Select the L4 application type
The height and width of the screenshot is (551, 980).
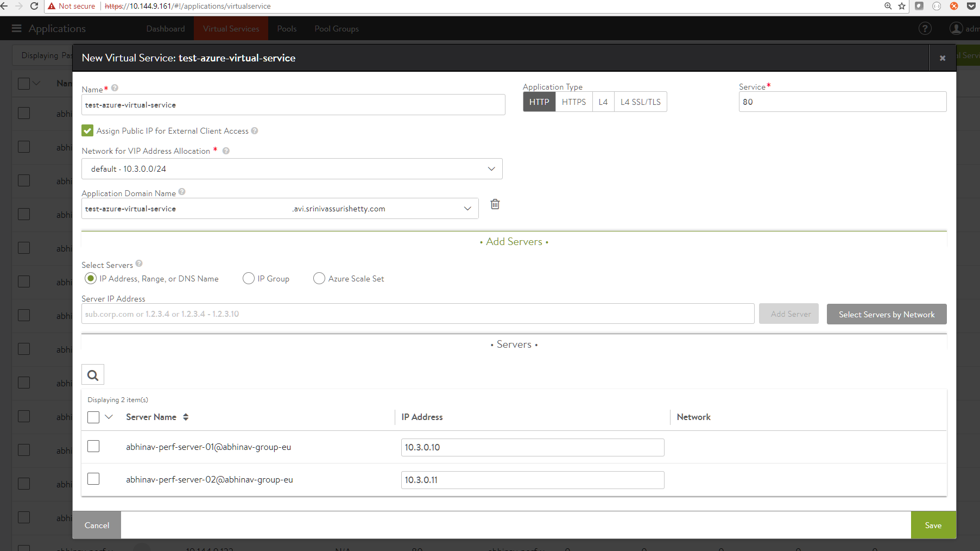point(603,102)
